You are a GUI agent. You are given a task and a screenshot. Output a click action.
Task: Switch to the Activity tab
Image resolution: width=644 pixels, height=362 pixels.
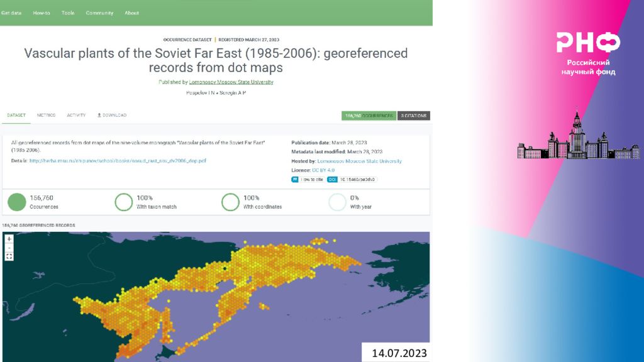(x=76, y=116)
